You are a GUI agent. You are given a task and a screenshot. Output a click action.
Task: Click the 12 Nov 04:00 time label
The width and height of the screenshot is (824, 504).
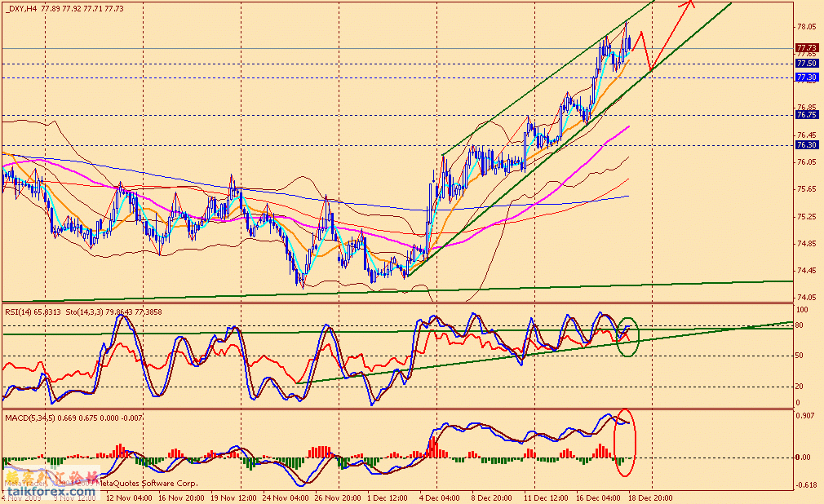click(129, 497)
